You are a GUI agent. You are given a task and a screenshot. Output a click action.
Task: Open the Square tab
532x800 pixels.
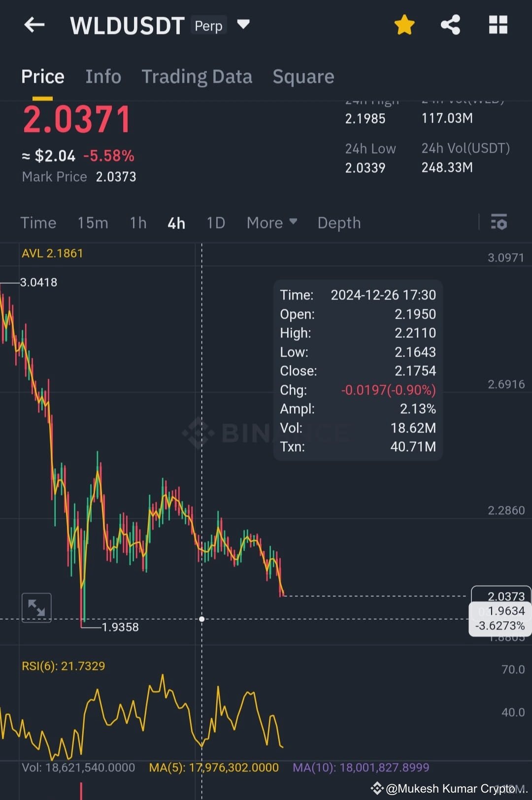(303, 77)
